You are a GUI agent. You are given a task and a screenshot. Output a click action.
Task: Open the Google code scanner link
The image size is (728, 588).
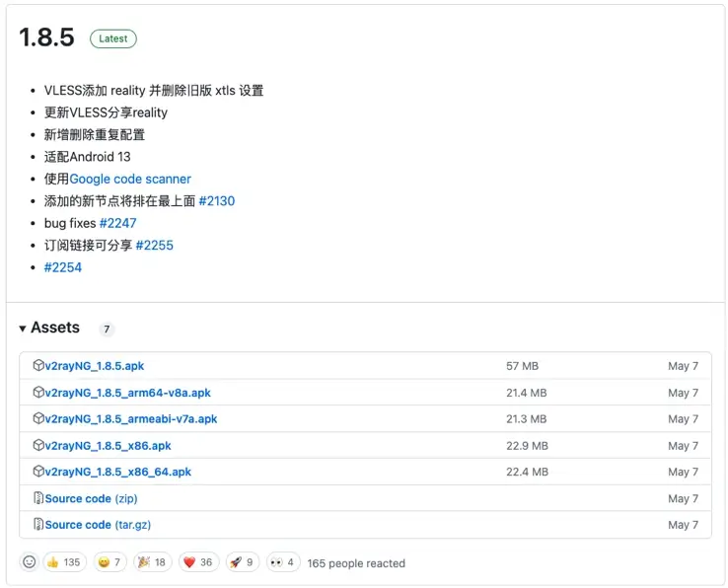130,179
